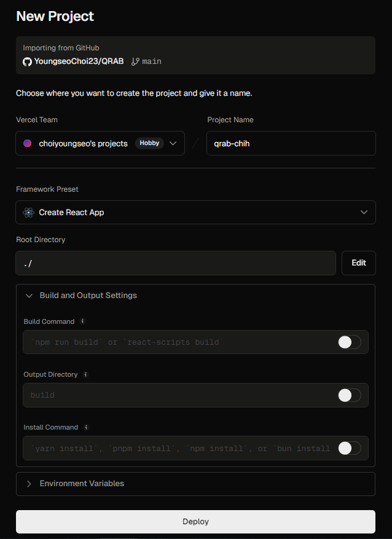
Task: Open the Vercel Team dropdown
Action: [x=100, y=143]
